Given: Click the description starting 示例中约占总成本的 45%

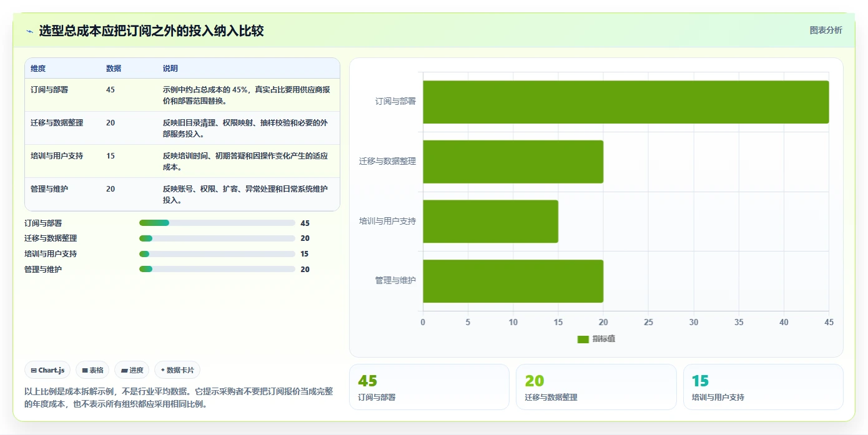Looking at the screenshot, I should (247, 95).
